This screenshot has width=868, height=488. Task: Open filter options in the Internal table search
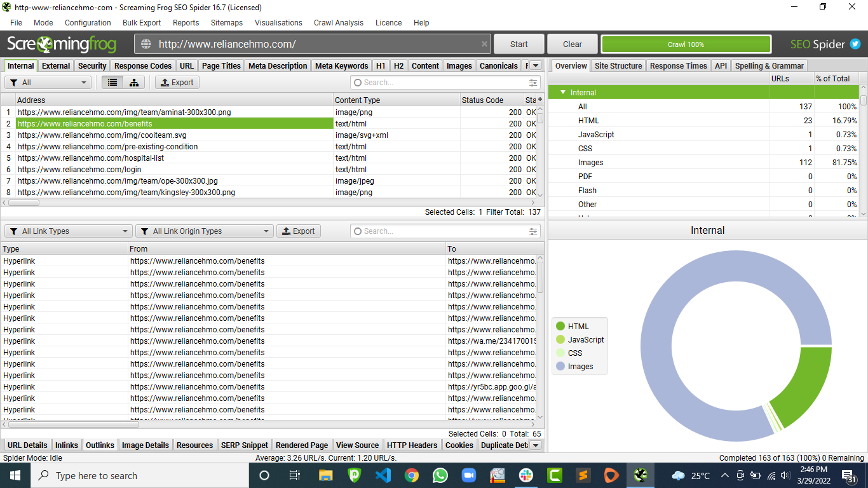pyautogui.click(x=533, y=83)
